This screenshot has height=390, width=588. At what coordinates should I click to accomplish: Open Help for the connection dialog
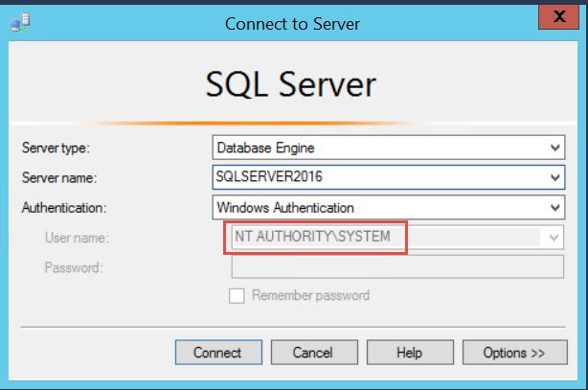[410, 352]
